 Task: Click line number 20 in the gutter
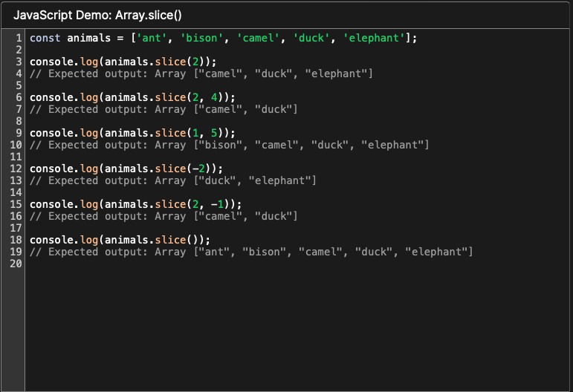(15, 264)
